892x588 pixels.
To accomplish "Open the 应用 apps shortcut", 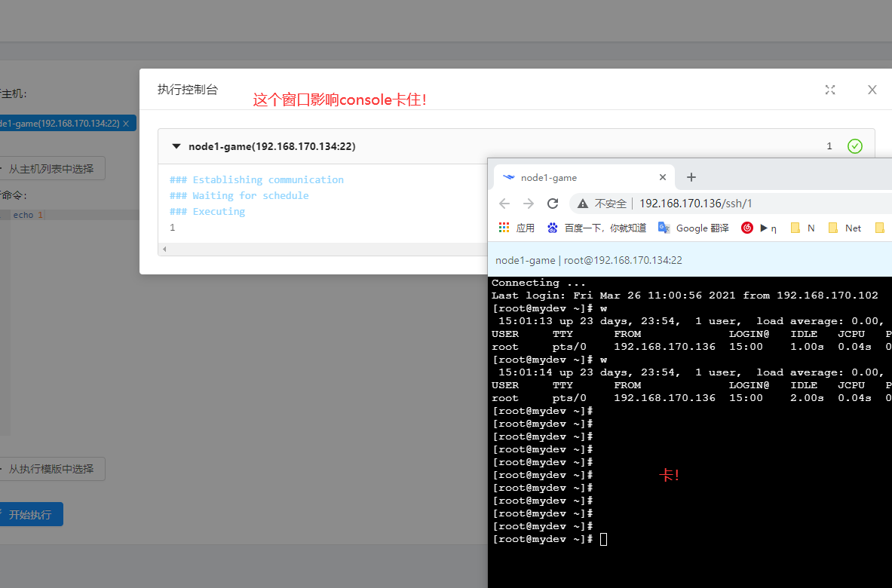I will pos(517,228).
